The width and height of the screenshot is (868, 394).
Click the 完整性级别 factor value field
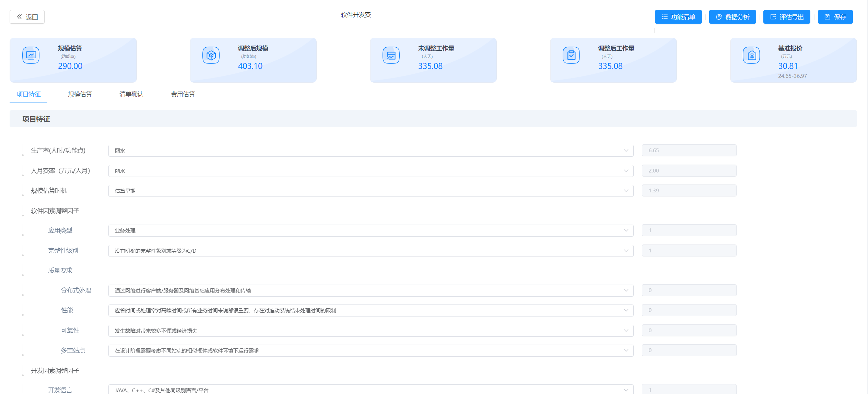[689, 251]
